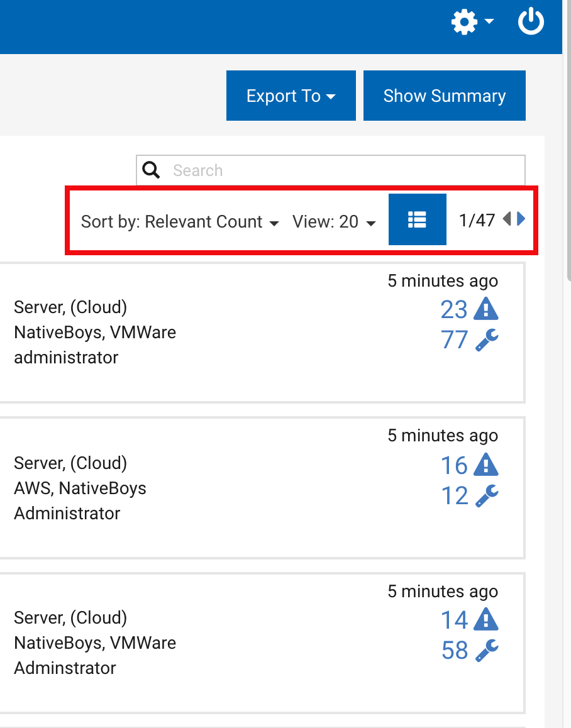571x728 pixels.
Task: Open the wrench icon with 12 count
Action: (x=485, y=495)
